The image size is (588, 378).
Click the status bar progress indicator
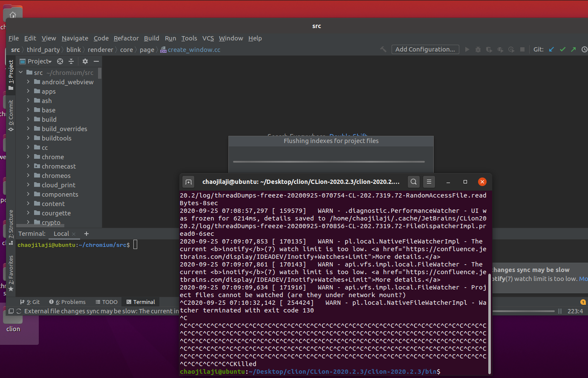(524, 311)
